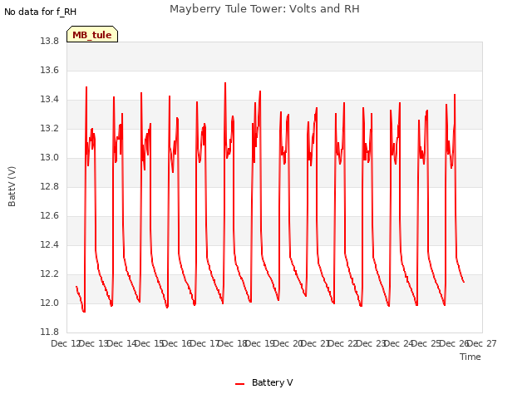
Task: Click the BattV (V) y-axis label
Action: point(12,186)
